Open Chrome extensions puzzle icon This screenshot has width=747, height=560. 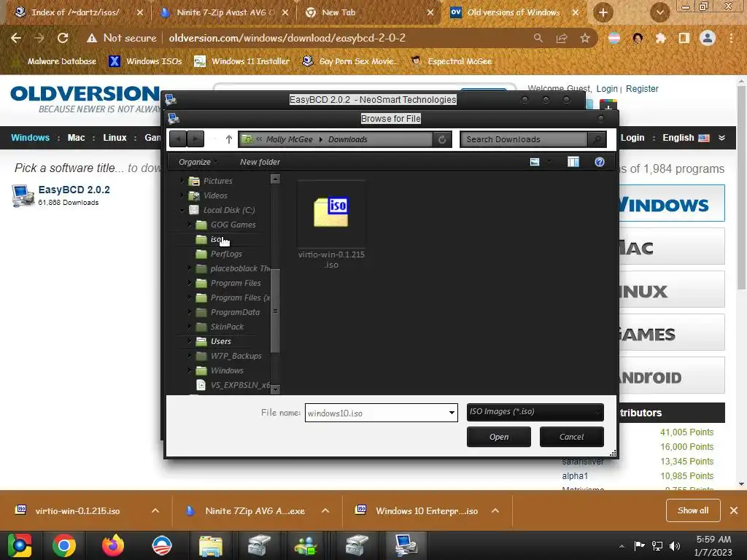[x=660, y=38]
